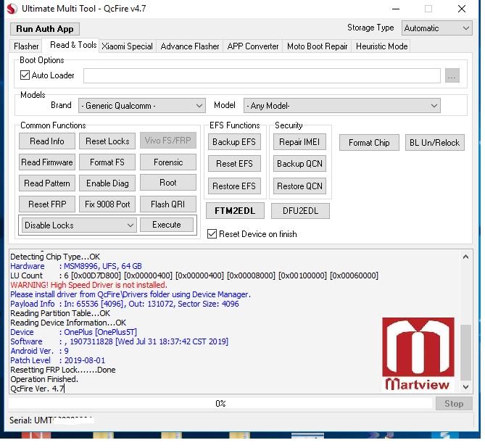
Task: Click the 'Patch Level : 2019-08-01' line
Action: click(57, 360)
